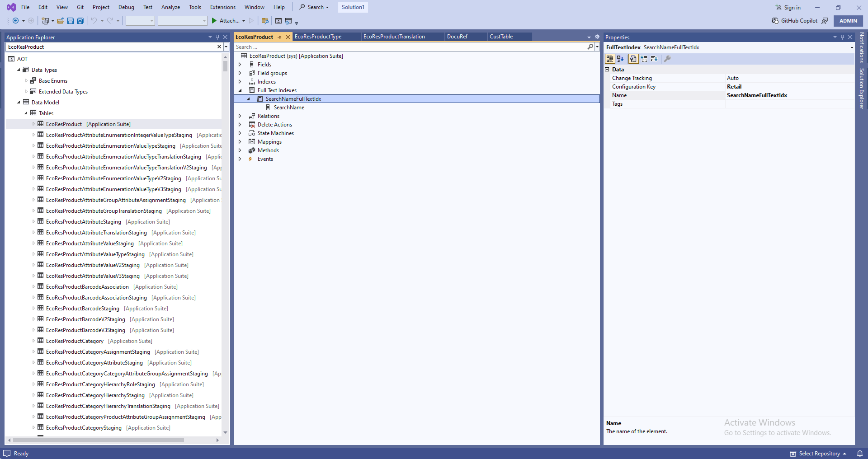Click the Property Pages wrench icon
This screenshot has width=868, height=459.
[x=667, y=59]
